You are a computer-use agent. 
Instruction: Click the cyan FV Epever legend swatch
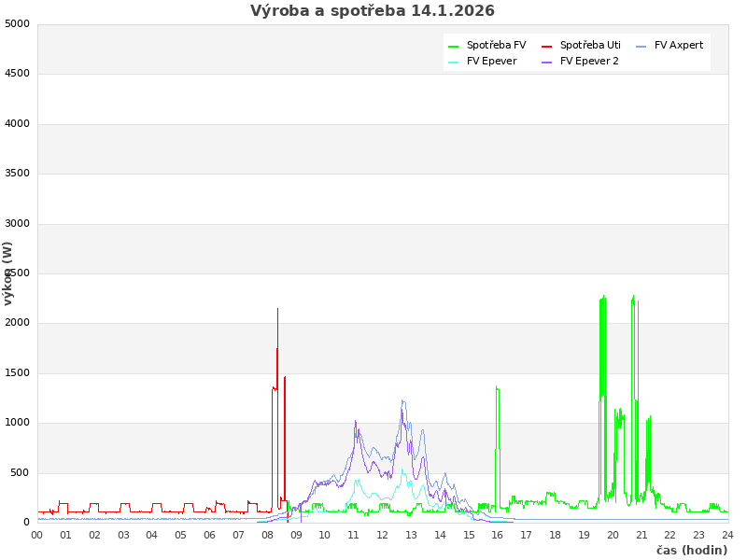(454, 62)
